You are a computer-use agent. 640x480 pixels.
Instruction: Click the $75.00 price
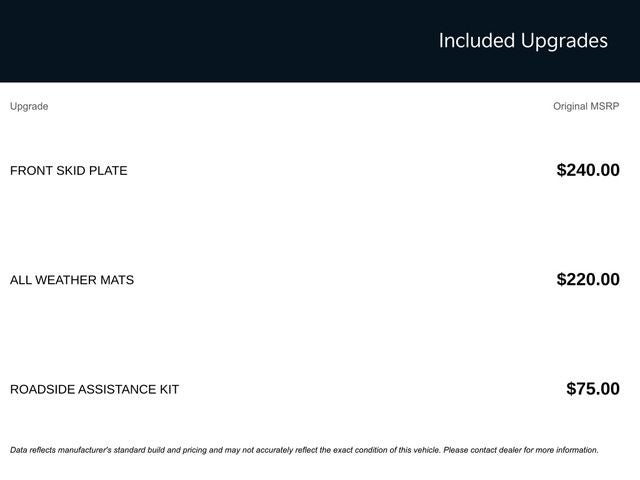(x=593, y=389)
